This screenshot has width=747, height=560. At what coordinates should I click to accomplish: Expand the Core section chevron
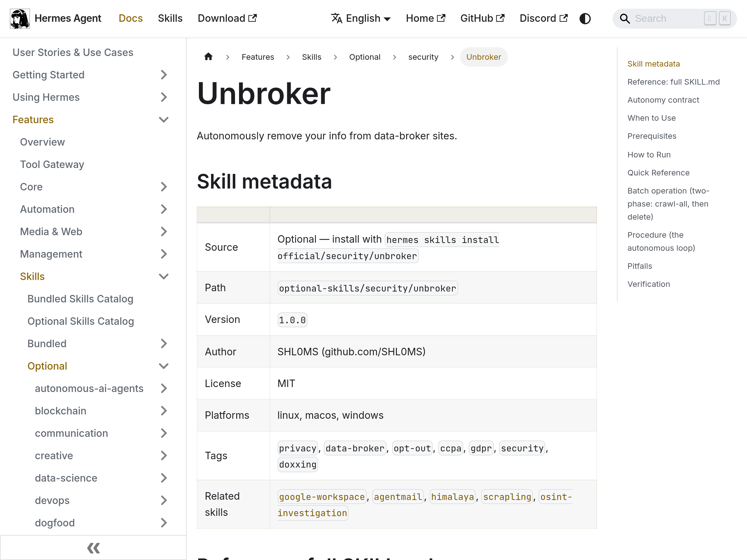(164, 187)
